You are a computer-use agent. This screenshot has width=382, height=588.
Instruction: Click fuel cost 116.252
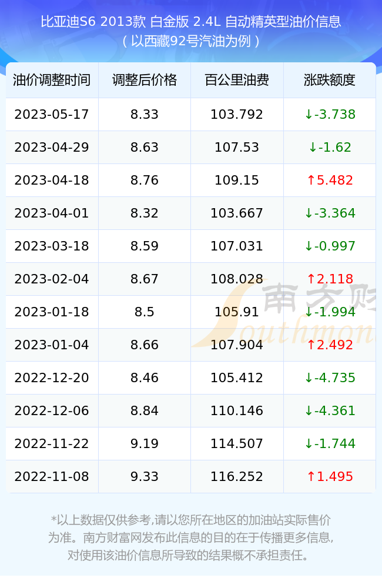click(x=237, y=477)
